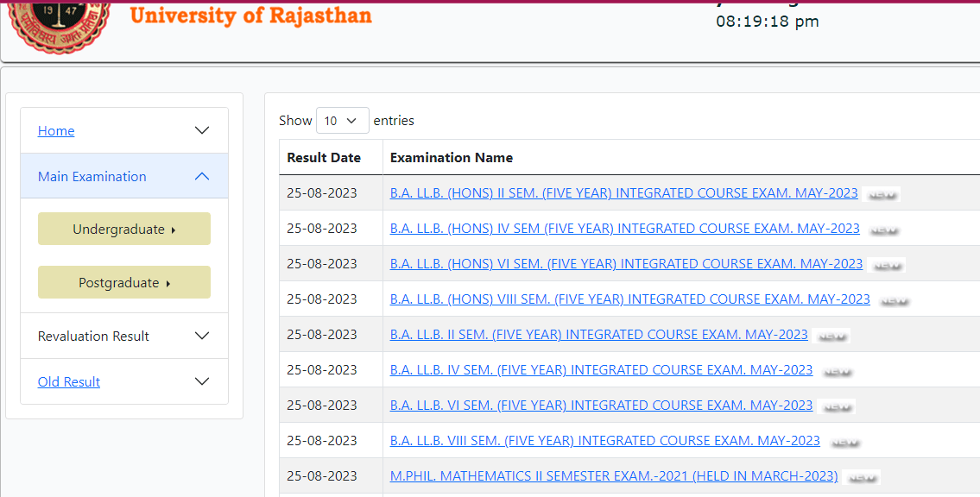Open the Show entries count dropdown

click(x=343, y=121)
